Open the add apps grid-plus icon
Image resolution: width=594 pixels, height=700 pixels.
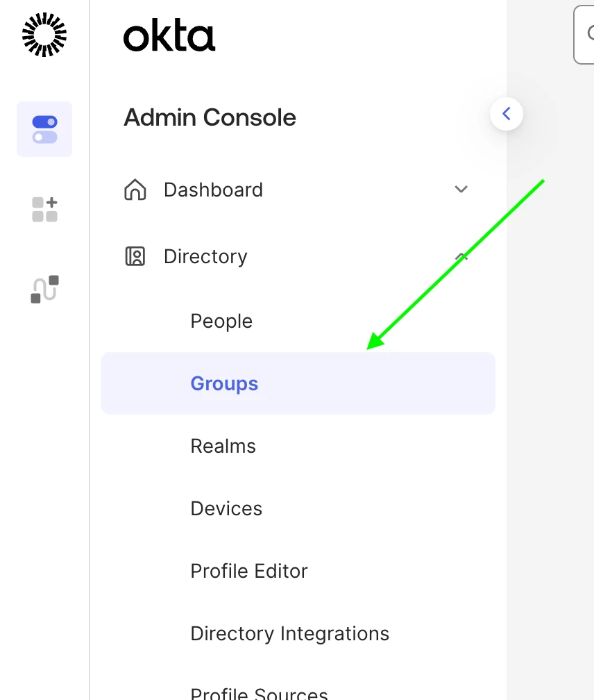[x=44, y=210]
